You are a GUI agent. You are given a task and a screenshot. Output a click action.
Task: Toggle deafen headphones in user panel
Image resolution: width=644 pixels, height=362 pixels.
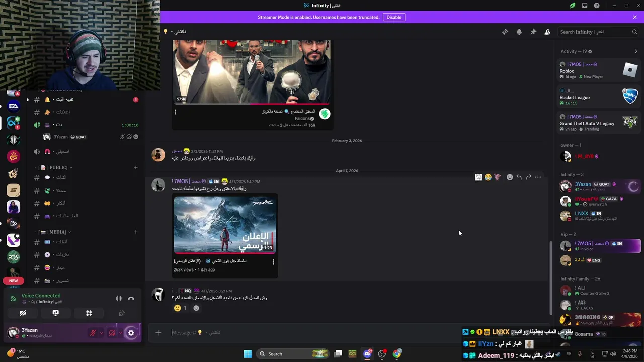click(112, 333)
